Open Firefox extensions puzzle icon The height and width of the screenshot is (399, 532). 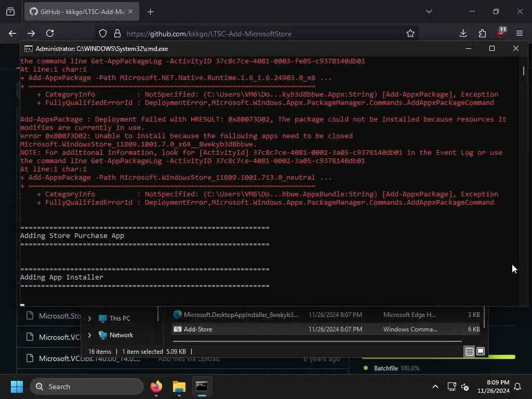point(482,33)
